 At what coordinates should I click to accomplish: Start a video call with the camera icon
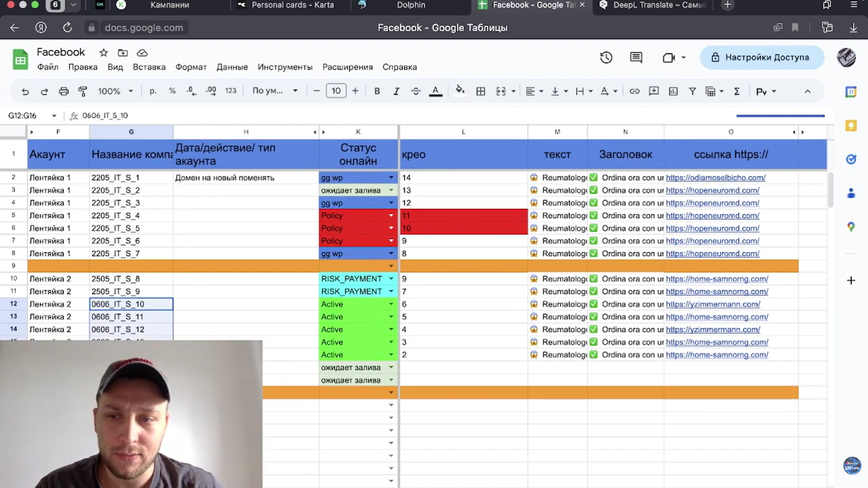click(x=669, y=57)
